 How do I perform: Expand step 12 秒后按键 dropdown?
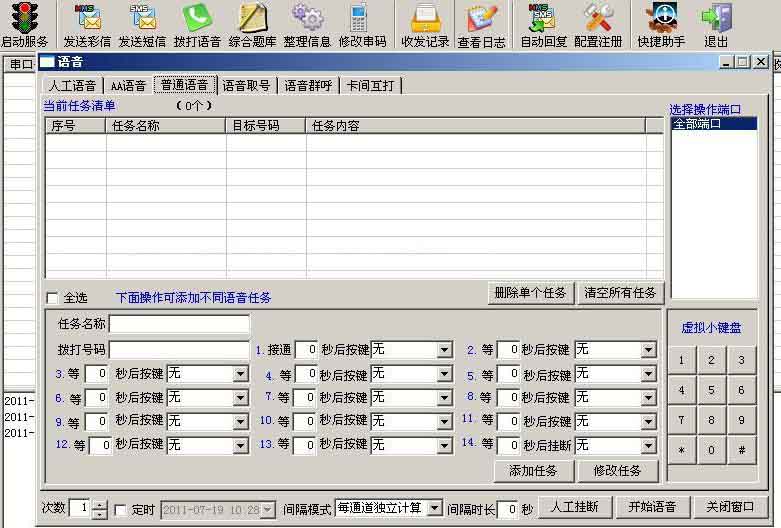point(241,445)
